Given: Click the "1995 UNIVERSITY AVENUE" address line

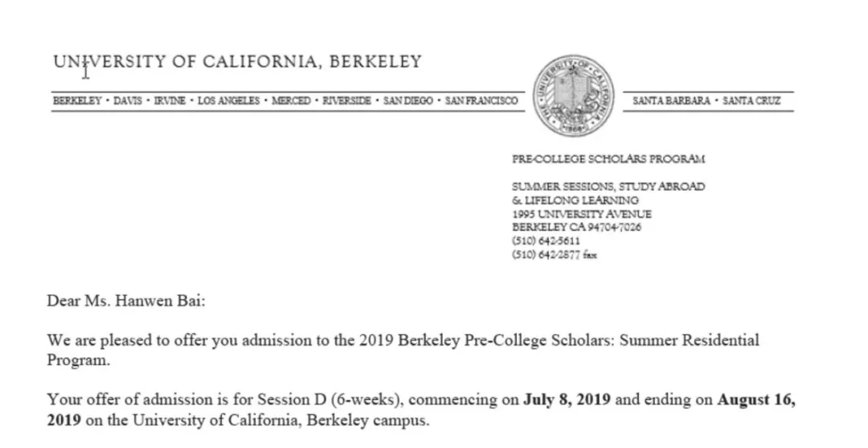Looking at the screenshot, I should pyautogui.click(x=581, y=214).
